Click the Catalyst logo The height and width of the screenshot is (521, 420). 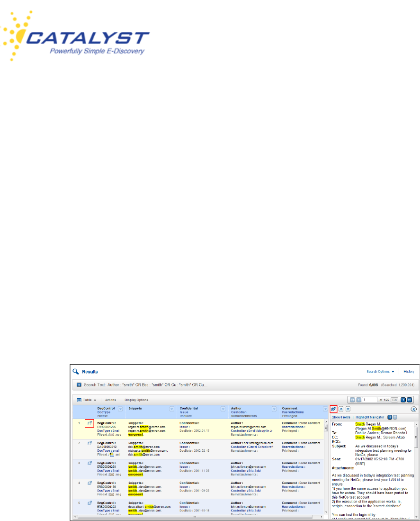[75, 36]
